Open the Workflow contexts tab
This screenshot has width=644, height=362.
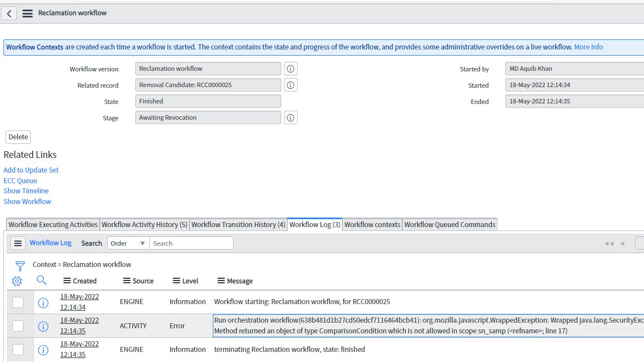point(372,225)
